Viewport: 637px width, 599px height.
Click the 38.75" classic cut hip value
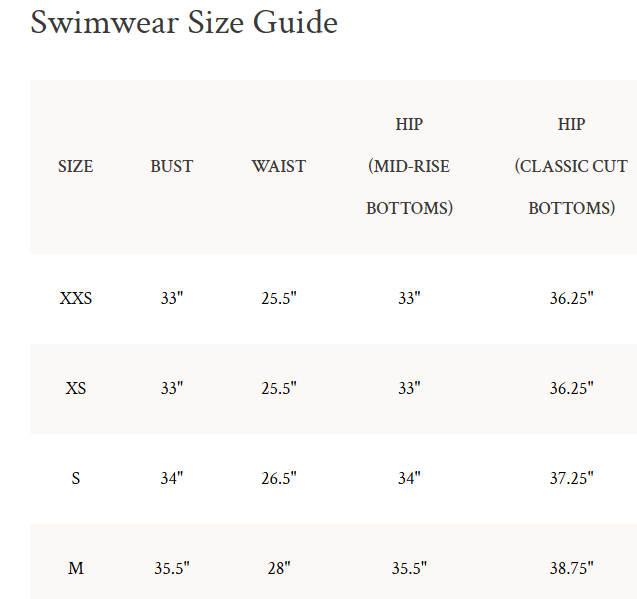coord(571,568)
